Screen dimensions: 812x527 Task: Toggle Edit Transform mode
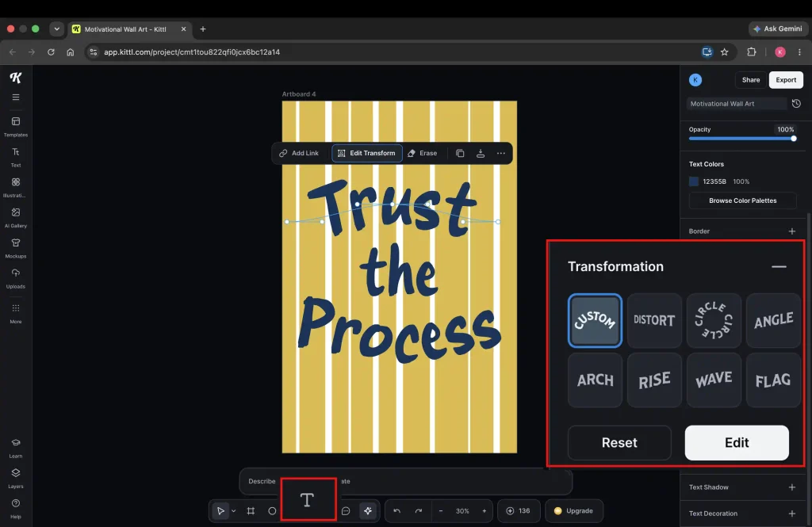point(366,153)
